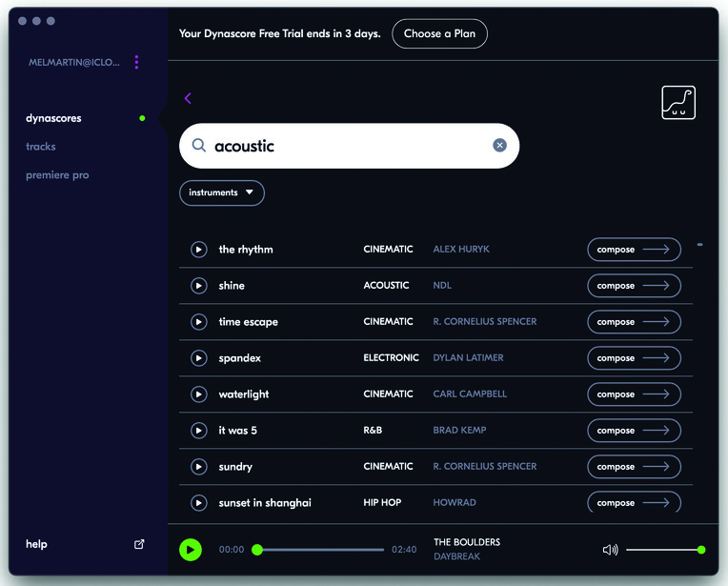Compose with 'shine' track
Image resolution: width=728 pixels, height=586 pixels.
click(x=635, y=286)
